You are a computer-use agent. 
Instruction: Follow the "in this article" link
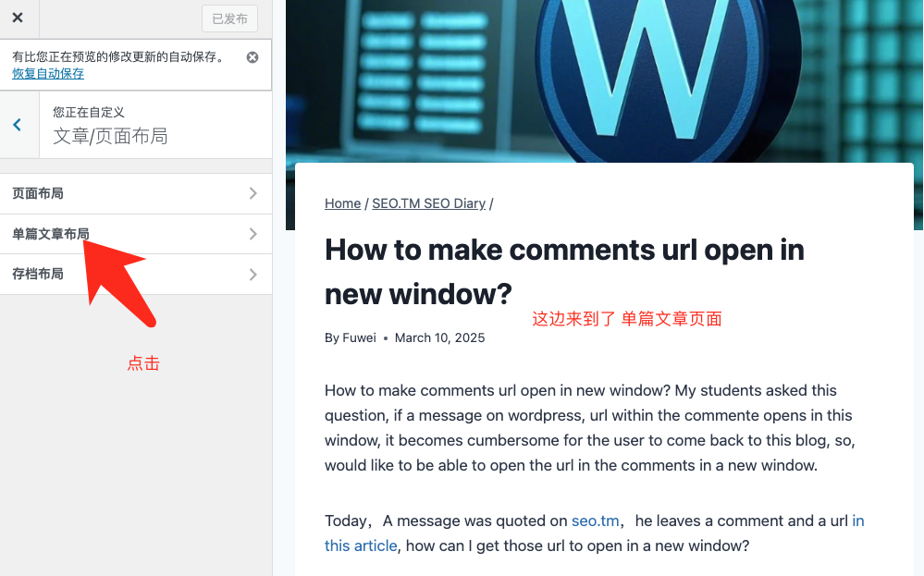click(x=361, y=545)
